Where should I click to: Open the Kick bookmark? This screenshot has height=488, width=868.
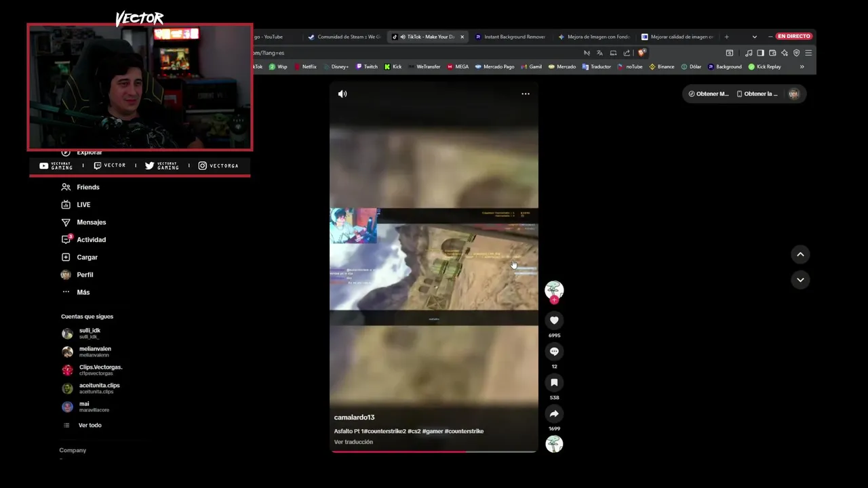pyautogui.click(x=393, y=67)
